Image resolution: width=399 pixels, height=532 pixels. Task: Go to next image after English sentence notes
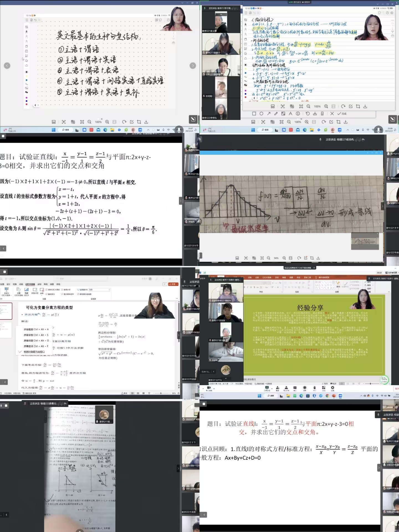click(x=193, y=66)
